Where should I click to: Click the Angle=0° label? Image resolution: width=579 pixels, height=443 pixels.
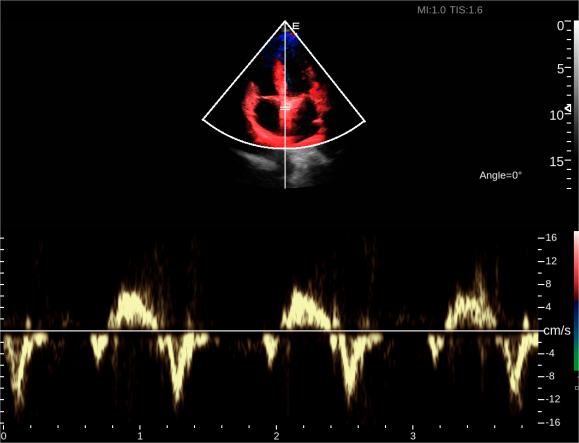pos(500,175)
